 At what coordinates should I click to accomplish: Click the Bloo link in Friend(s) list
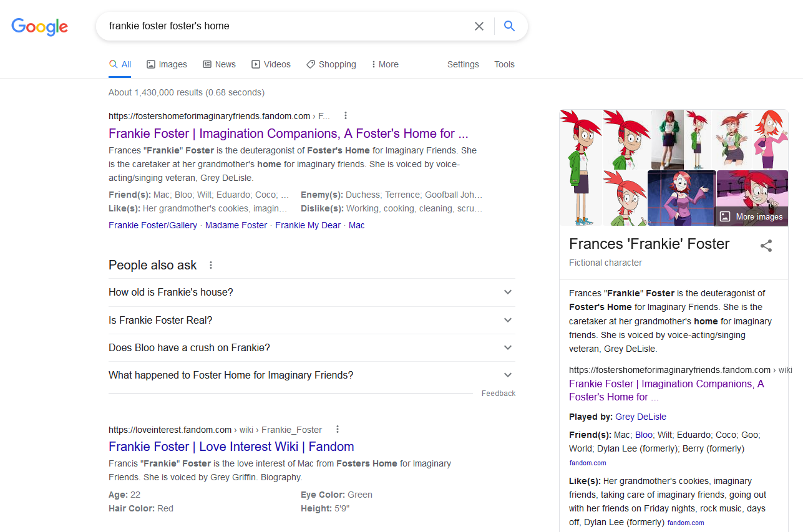[x=643, y=435]
